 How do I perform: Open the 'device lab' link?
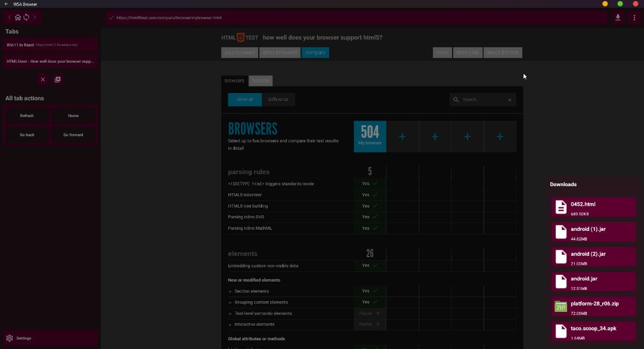[467, 52]
